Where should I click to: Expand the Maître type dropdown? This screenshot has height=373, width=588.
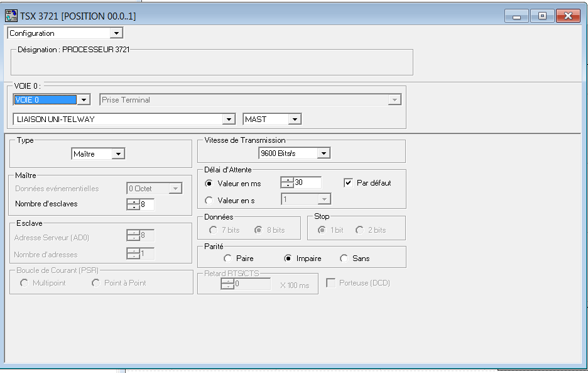[x=118, y=153]
